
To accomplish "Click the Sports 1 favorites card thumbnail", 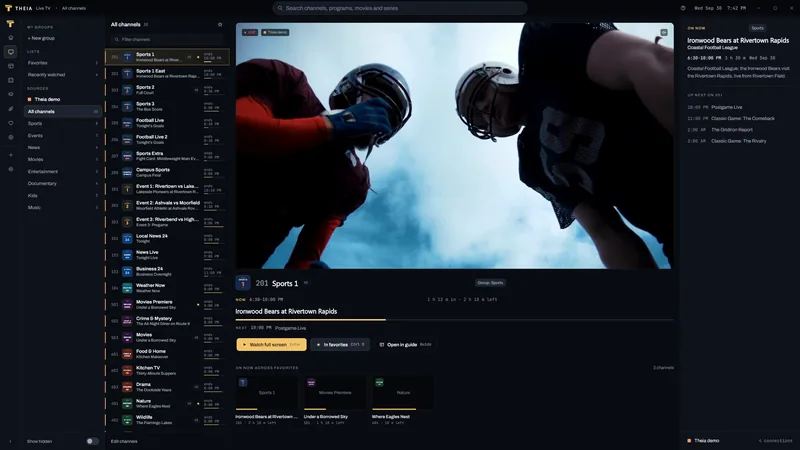I will [266, 393].
